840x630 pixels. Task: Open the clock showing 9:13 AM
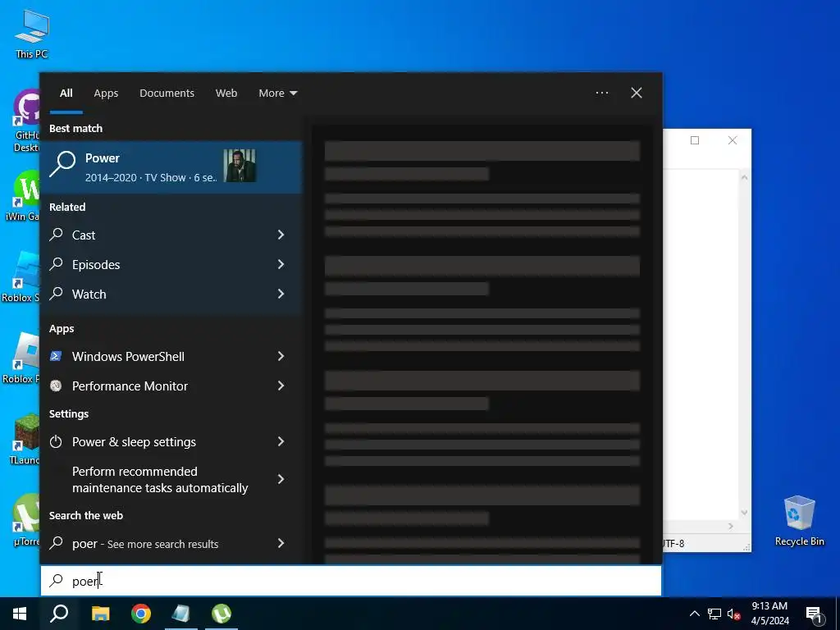pos(769,614)
